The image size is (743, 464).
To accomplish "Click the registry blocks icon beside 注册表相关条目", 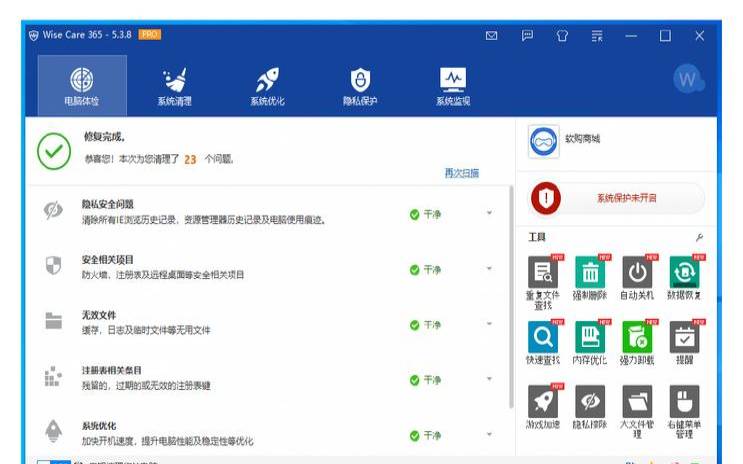I will coord(53,376).
